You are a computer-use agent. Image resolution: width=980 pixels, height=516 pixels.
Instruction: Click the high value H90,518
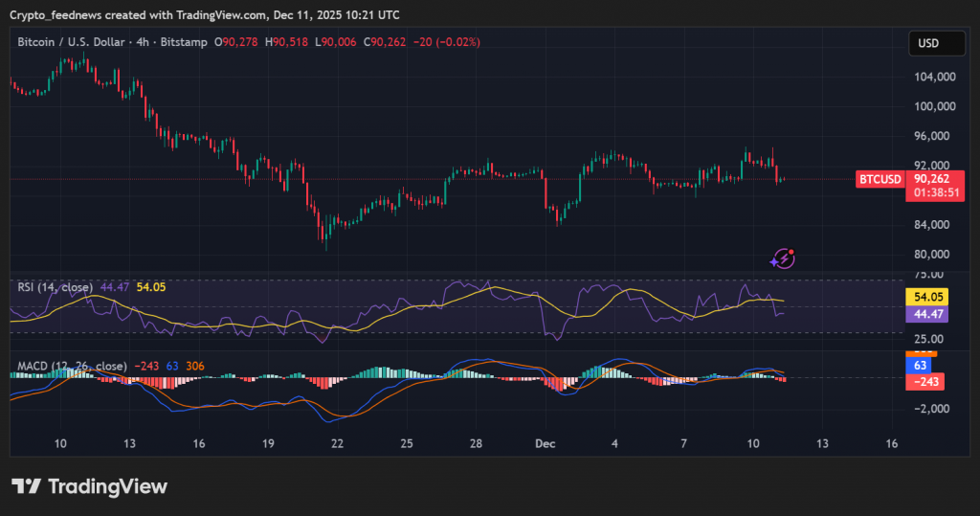pyautogui.click(x=286, y=42)
